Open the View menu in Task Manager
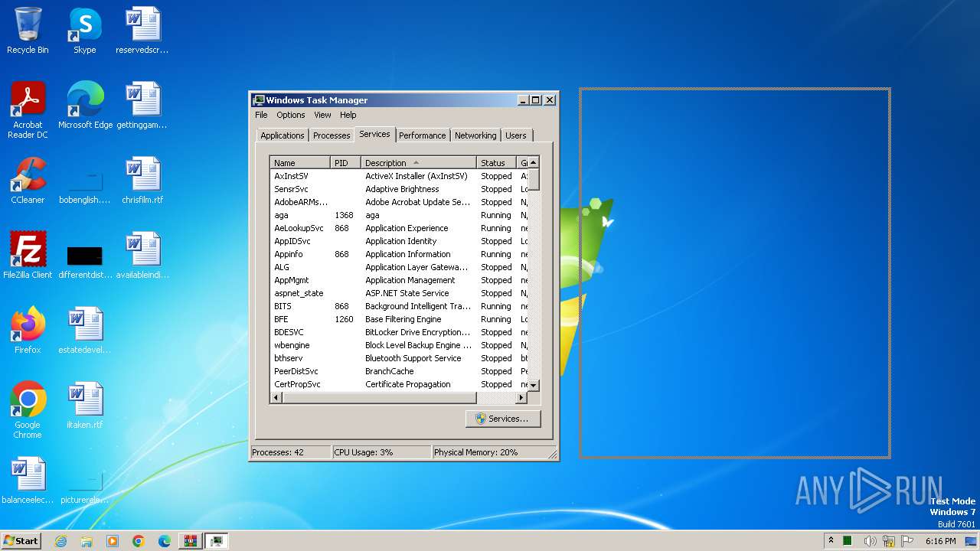Viewport: 980px width, 551px height. (322, 115)
